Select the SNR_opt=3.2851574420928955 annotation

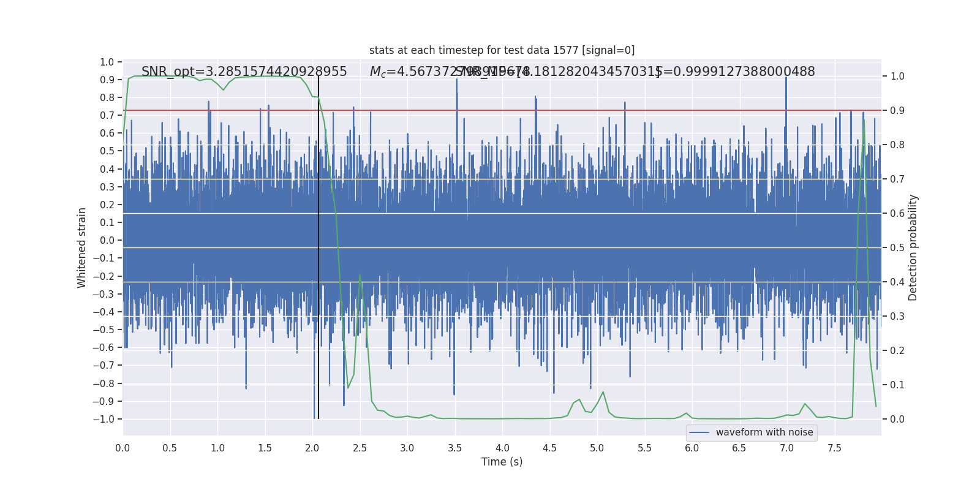244,72
